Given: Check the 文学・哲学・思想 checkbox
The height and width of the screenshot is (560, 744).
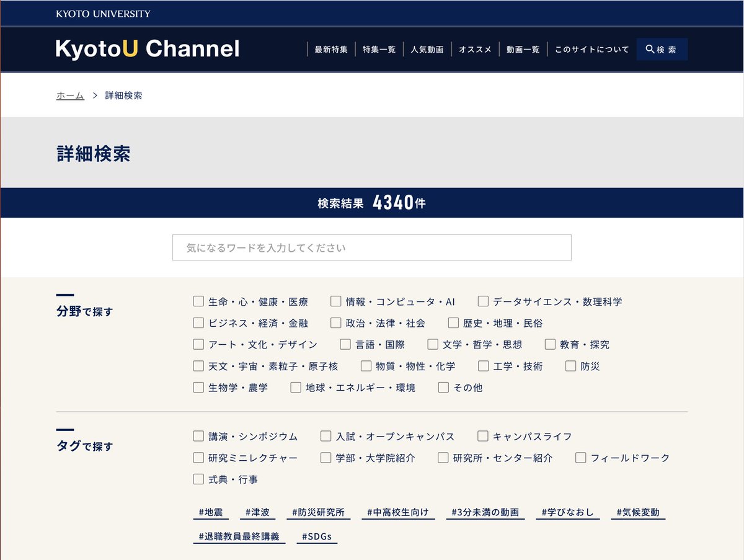Looking at the screenshot, I should (433, 344).
